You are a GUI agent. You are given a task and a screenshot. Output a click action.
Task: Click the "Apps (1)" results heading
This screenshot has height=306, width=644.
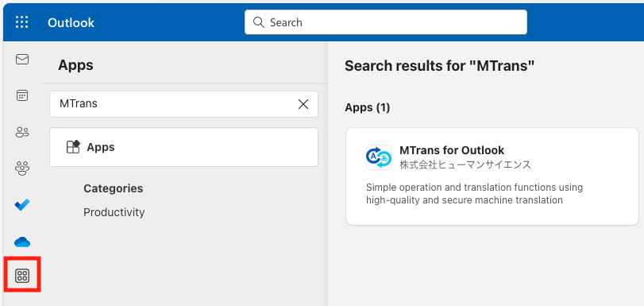click(367, 108)
